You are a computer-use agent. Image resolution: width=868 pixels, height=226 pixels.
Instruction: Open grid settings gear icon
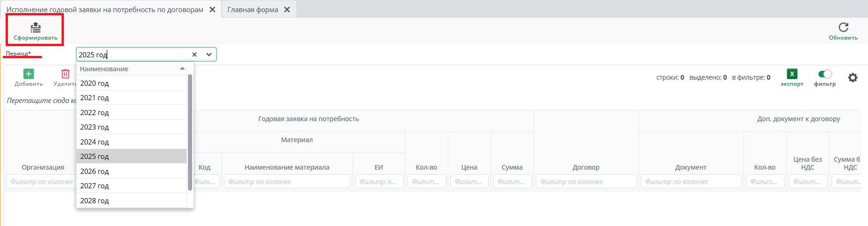pyautogui.click(x=853, y=78)
